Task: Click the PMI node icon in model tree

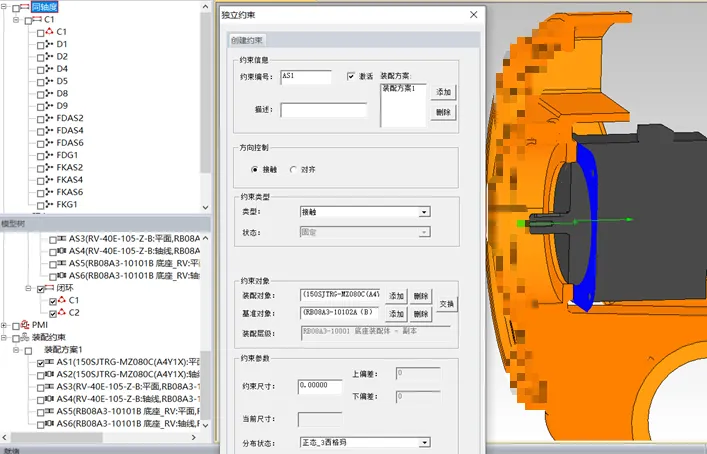Action: click(25, 325)
